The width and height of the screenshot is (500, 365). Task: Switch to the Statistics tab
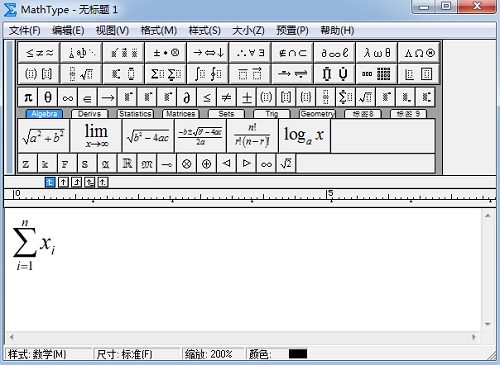pyautogui.click(x=135, y=114)
